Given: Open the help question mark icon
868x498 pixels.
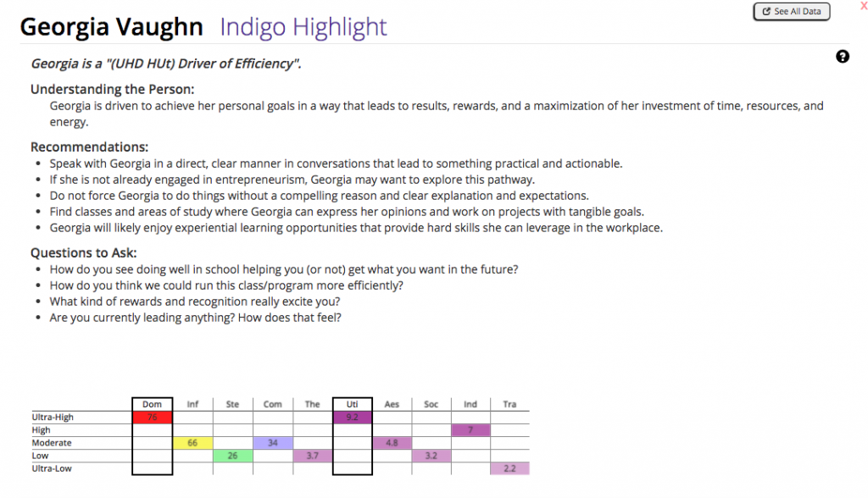Looking at the screenshot, I should (x=842, y=57).
